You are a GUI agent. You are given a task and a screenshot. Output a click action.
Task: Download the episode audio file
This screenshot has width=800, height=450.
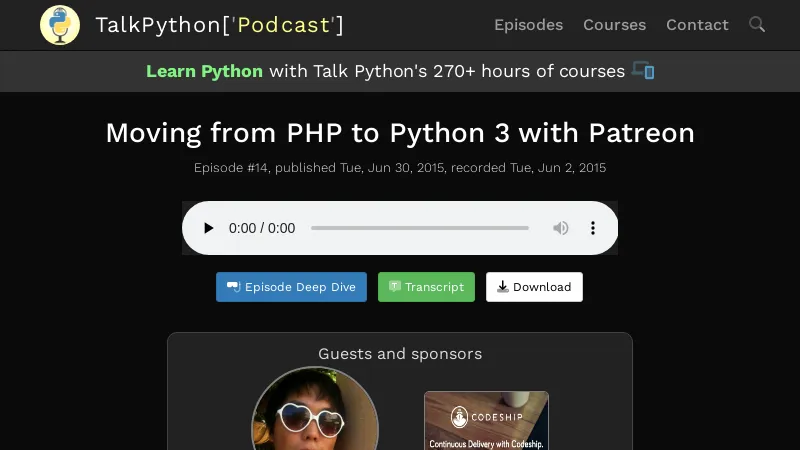click(534, 287)
